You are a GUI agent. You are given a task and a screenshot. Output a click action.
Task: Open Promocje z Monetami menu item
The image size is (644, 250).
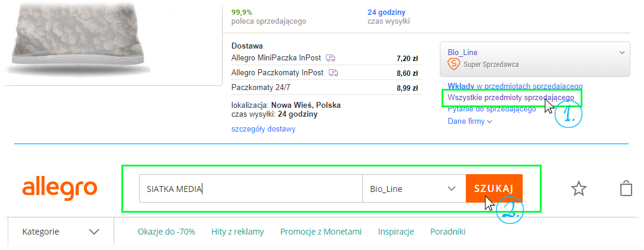(321, 232)
